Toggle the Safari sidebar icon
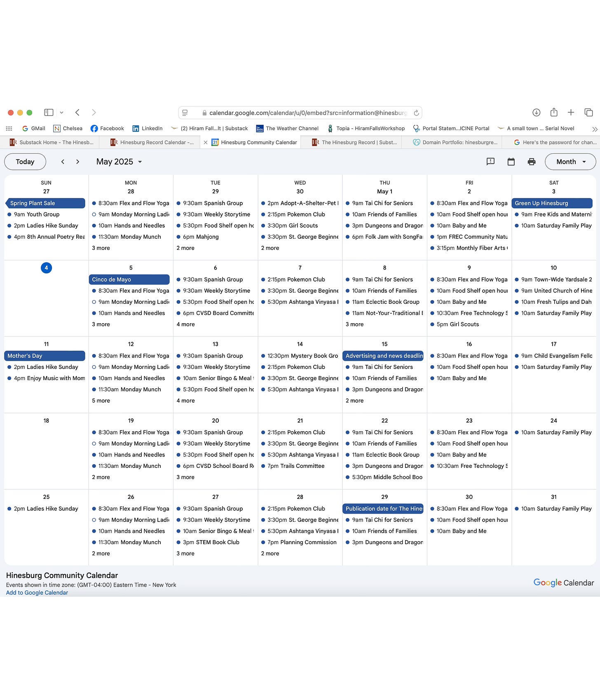600x700 pixels. (49, 112)
